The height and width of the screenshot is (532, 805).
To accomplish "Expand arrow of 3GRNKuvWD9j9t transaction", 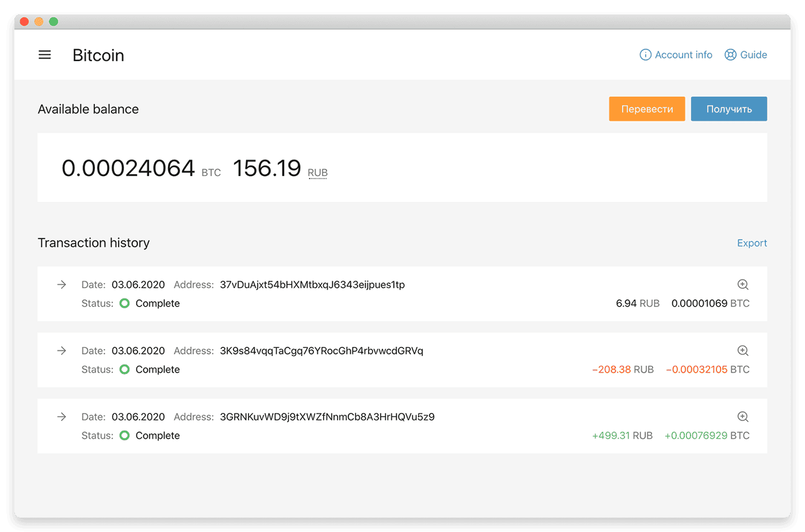I will tap(62, 416).
